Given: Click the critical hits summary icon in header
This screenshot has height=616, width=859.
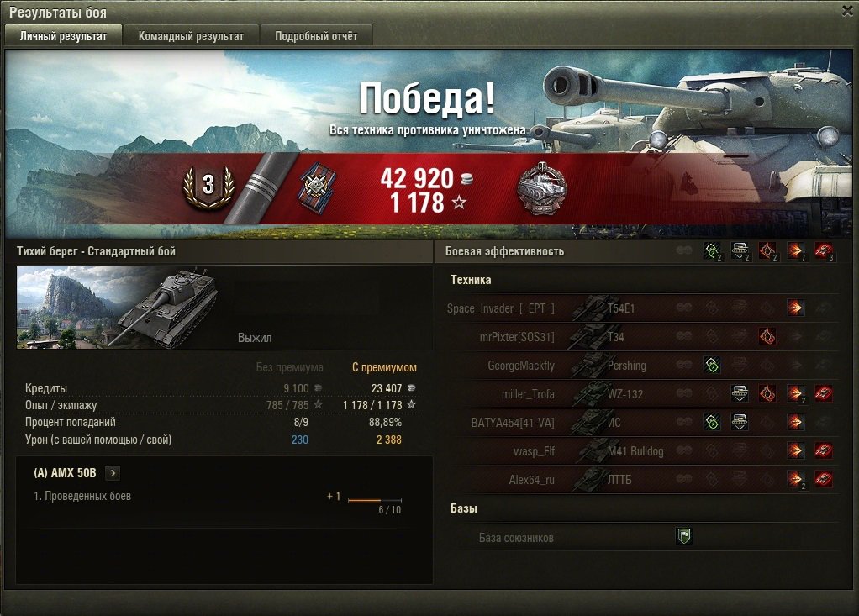Looking at the screenshot, I should pos(767,251).
